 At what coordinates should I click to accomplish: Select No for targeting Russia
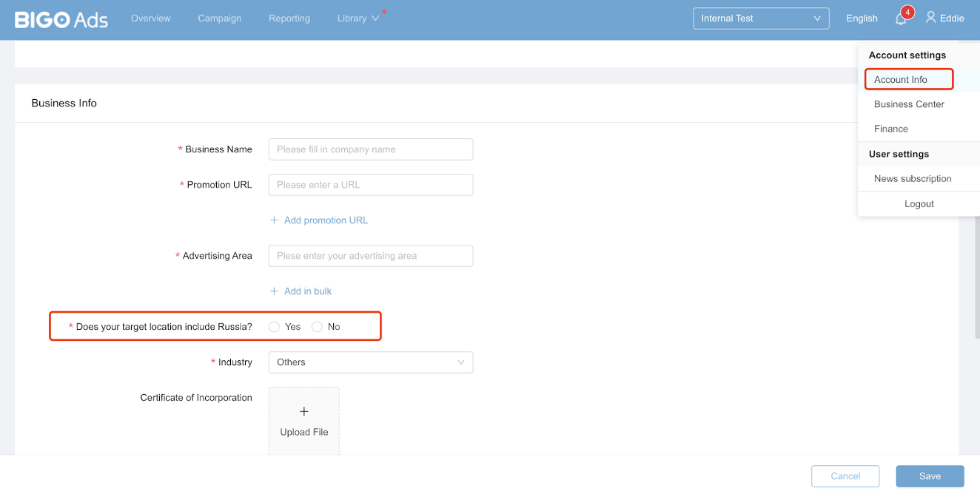(318, 327)
